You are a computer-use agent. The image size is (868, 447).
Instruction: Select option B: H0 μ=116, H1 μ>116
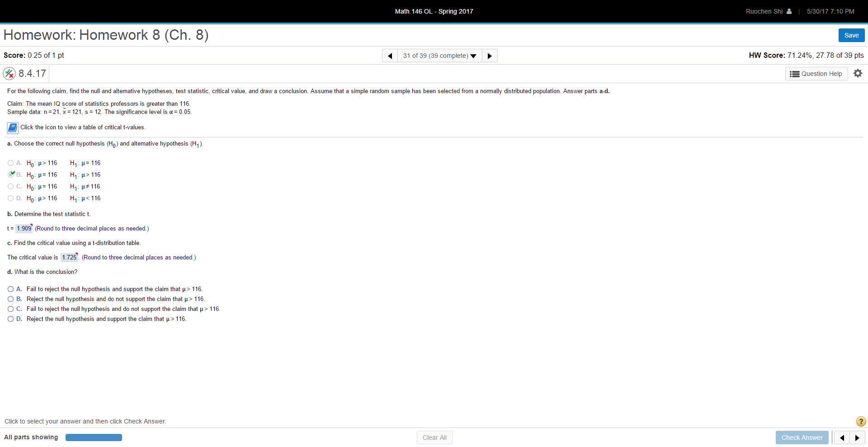click(11, 174)
